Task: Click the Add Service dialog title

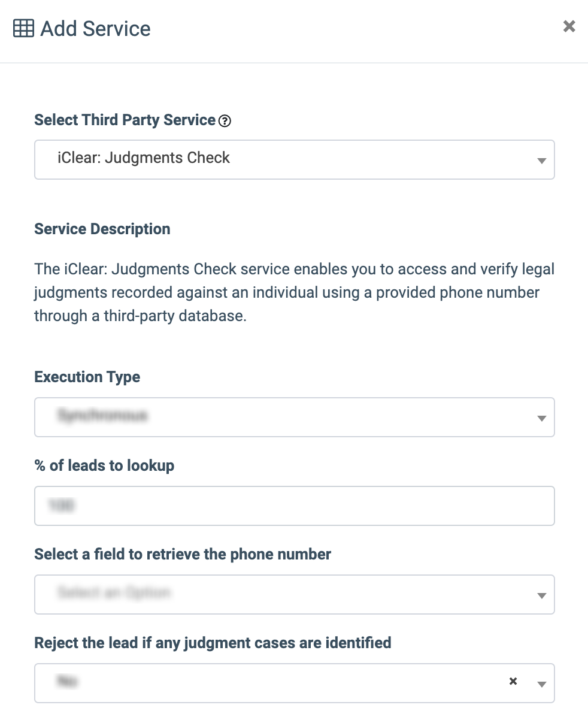Action: 96,29
